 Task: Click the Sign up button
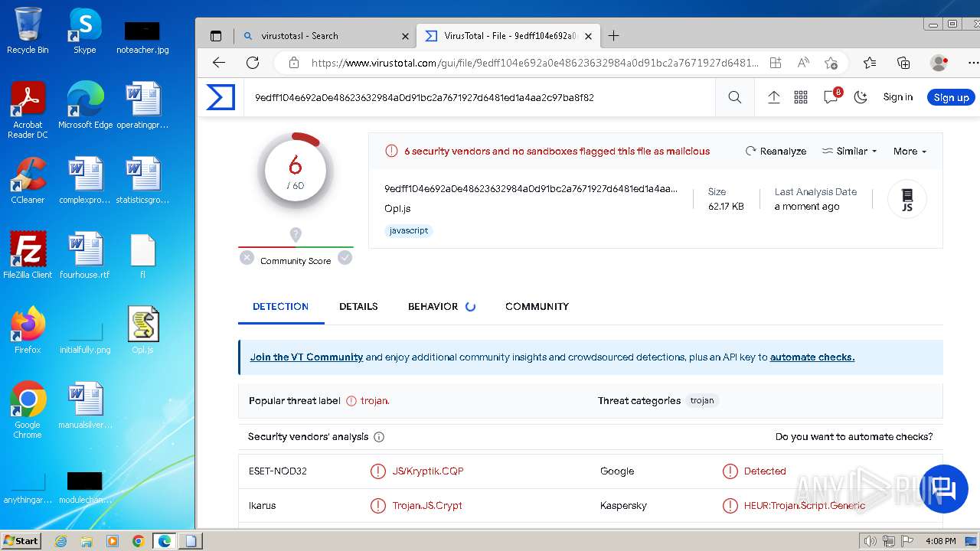[951, 97]
